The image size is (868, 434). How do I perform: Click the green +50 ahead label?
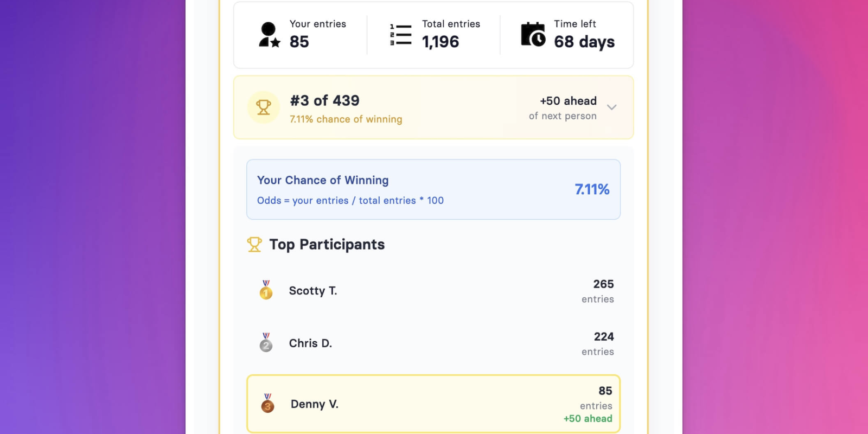tap(588, 419)
